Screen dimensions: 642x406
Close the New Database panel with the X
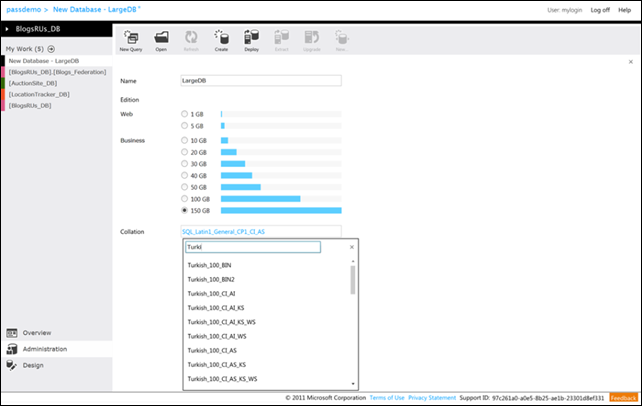pyautogui.click(x=631, y=62)
